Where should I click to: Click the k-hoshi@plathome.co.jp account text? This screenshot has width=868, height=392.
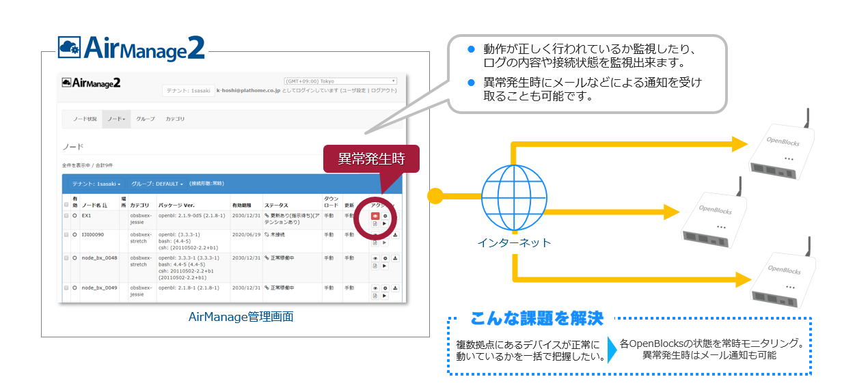point(248,90)
